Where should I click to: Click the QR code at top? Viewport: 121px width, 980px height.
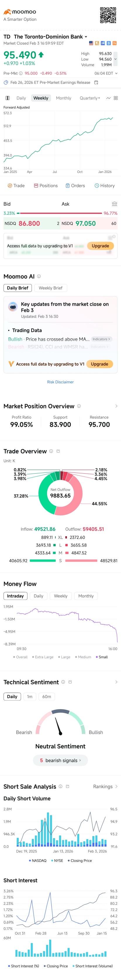pyautogui.click(x=108, y=15)
